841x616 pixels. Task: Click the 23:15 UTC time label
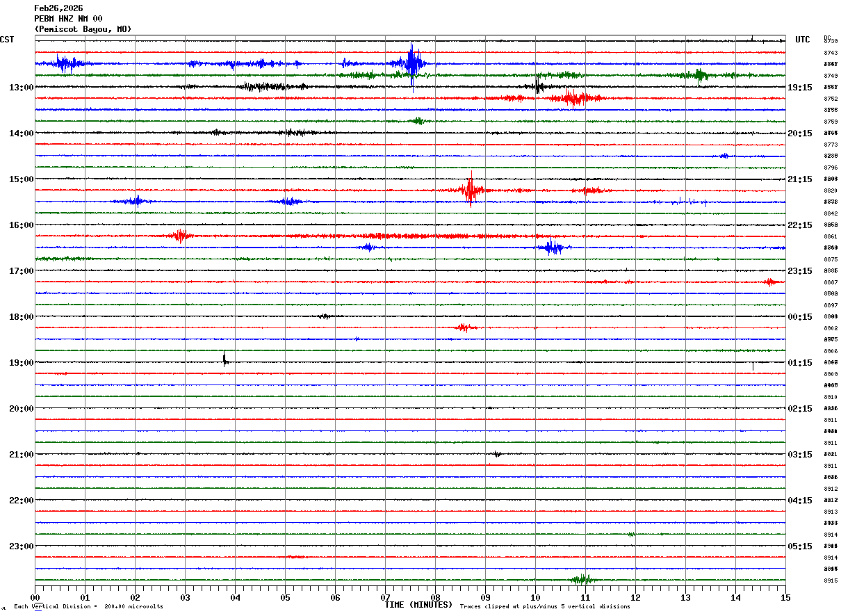tap(800, 271)
